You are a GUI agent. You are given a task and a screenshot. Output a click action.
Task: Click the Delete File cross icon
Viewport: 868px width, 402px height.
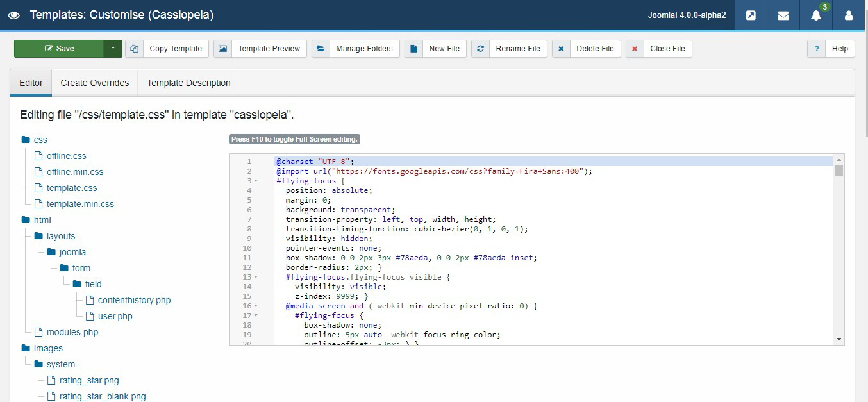[x=561, y=49]
